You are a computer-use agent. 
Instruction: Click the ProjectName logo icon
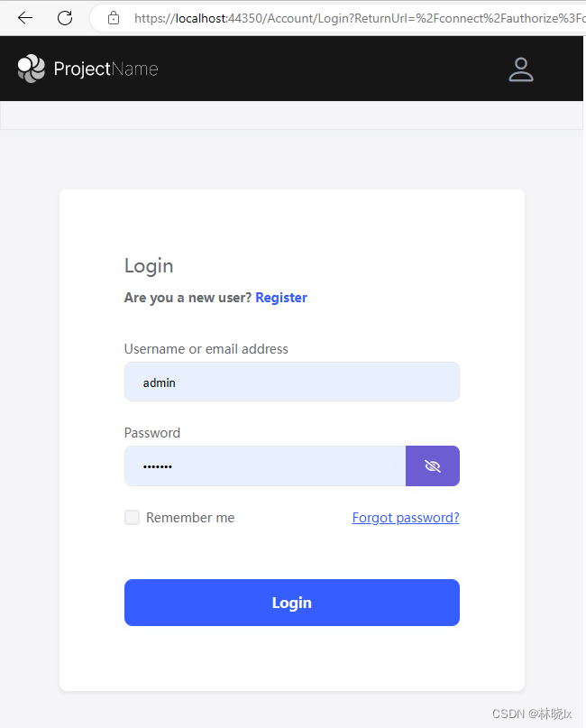click(x=30, y=68)
